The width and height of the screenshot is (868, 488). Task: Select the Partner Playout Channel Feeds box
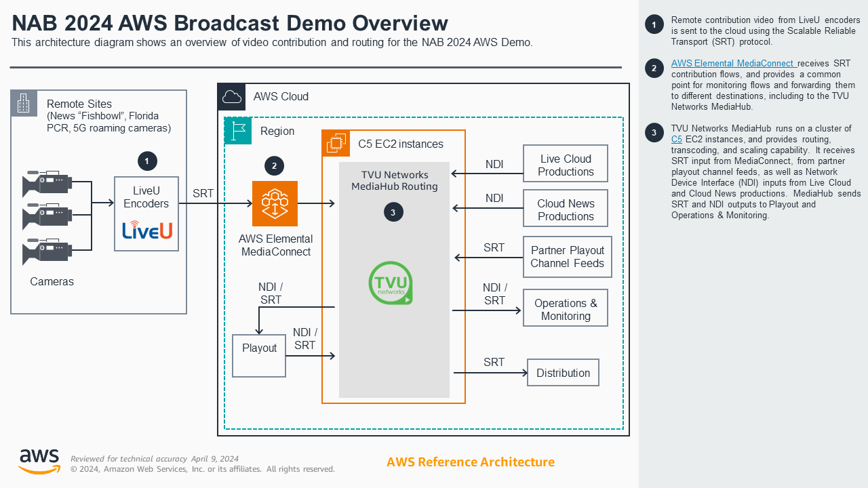click(x=568, y=257)
